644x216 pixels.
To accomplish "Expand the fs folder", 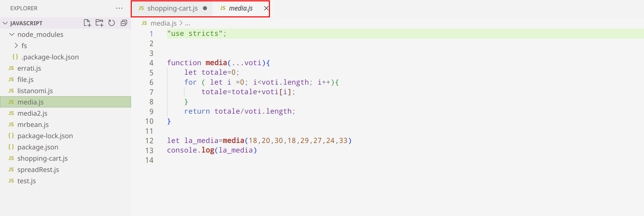I will click(16, 46).
